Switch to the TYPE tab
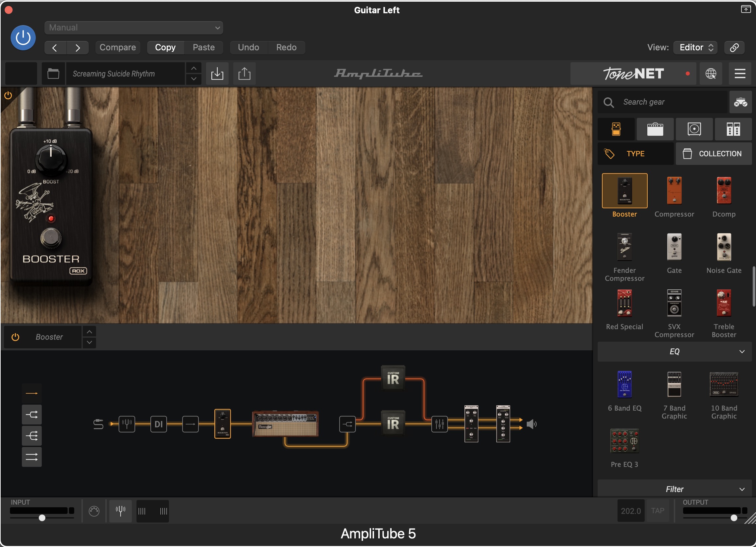This screenshot has height=547, width=756. pos(635,154)
